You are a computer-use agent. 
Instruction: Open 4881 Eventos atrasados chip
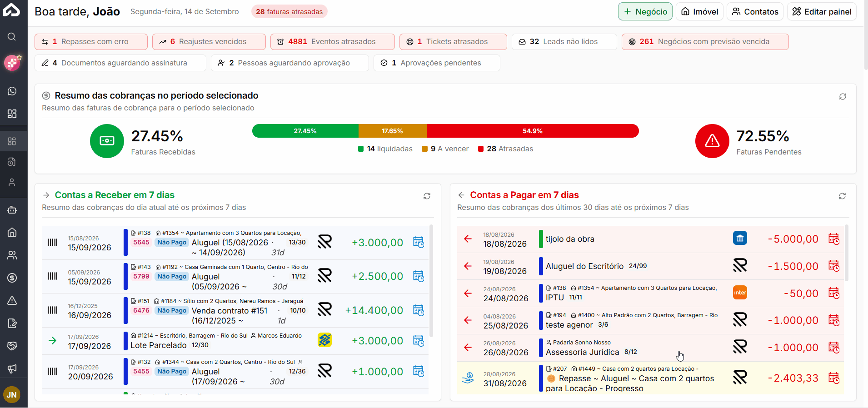point(333,42)
